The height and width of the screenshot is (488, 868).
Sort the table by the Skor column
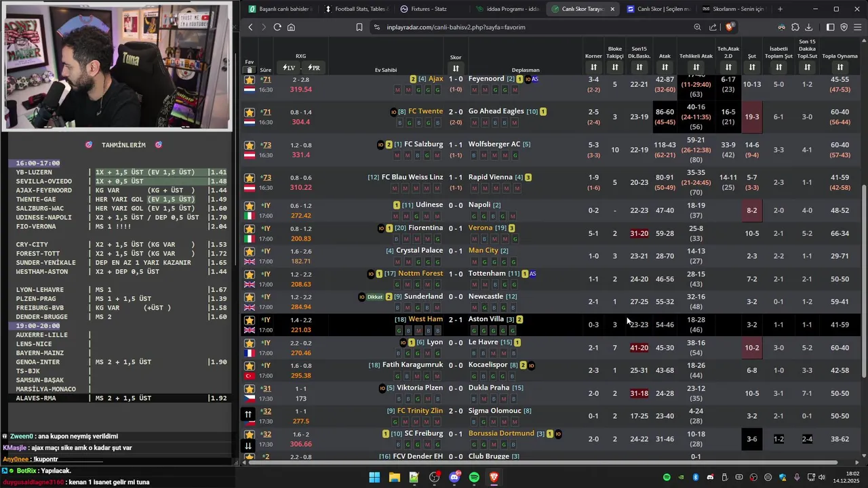456,68
